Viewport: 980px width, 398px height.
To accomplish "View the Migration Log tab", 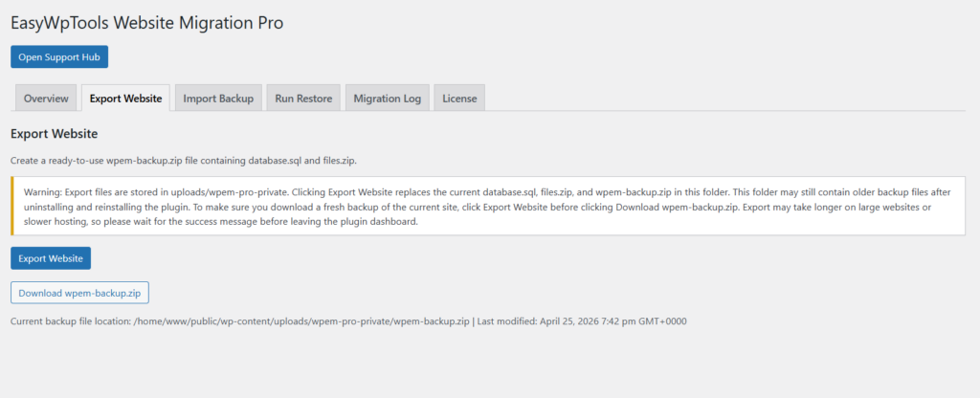I will pyautogui.click(x=388, y=99).
